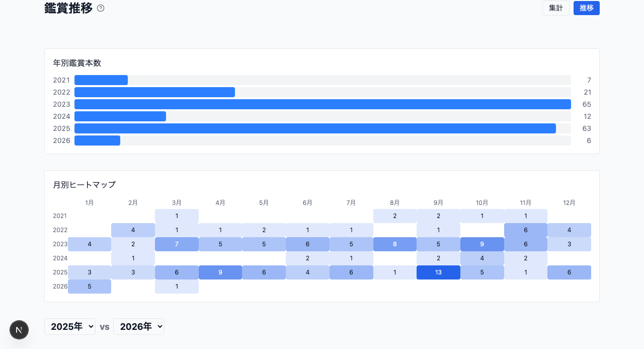644x349 pixels.
Task: Open the 2025年 year dropdown
Action: coord(70,327)
